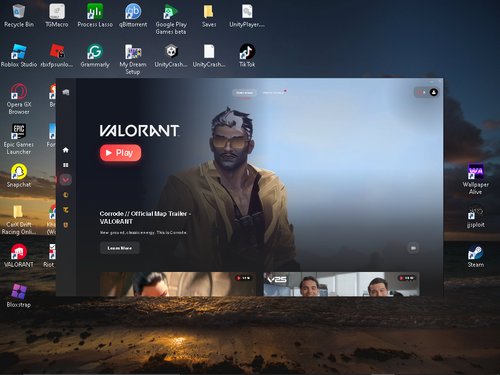Image resolution: width=500 pixels, height=375 pixels.
Task: Open the account profile avatar icon
Action: coord(434,92)
